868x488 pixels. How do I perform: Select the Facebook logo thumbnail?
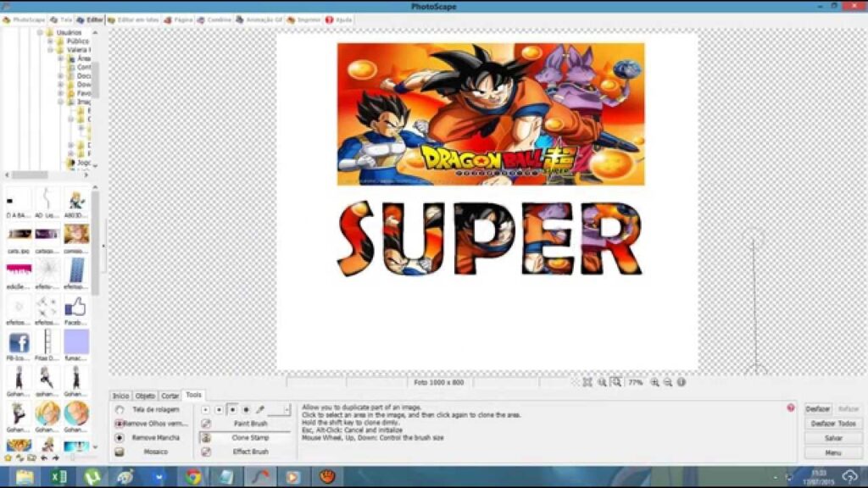click(19, 343)
